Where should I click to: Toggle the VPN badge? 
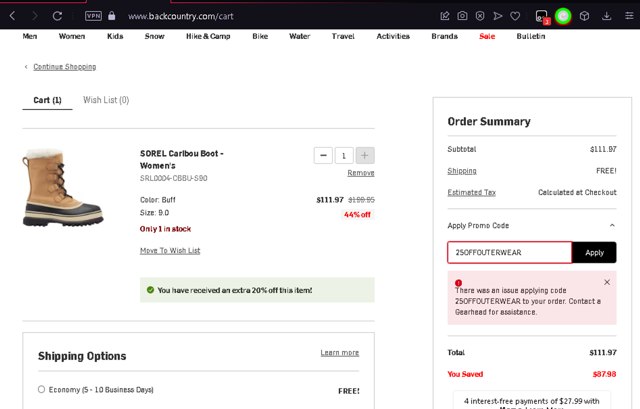[93, 16]
